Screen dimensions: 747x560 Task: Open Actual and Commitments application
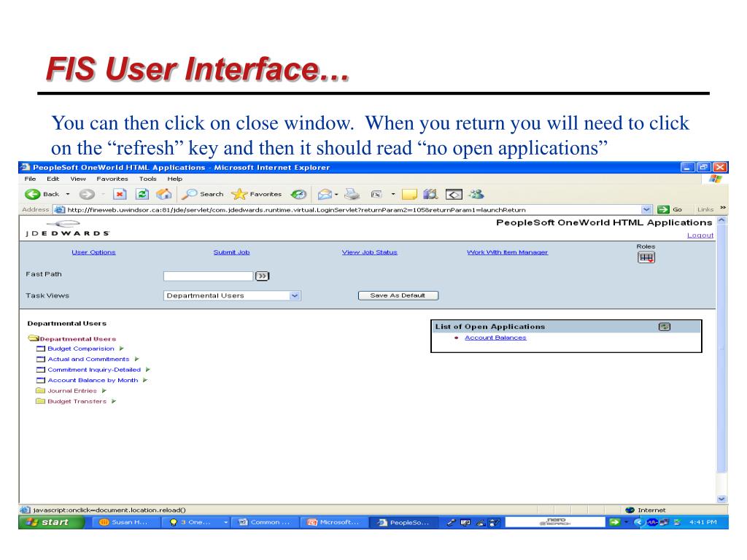(x=88, y=359)
